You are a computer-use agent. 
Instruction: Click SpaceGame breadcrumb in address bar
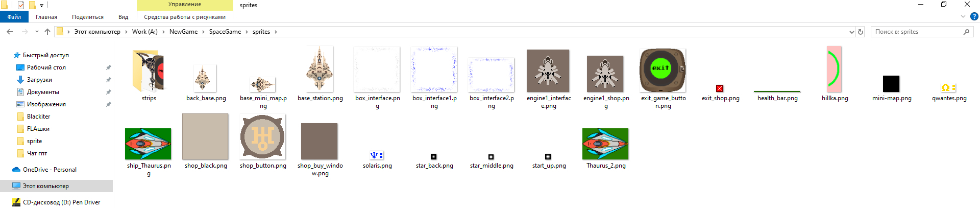pos(225,32)
